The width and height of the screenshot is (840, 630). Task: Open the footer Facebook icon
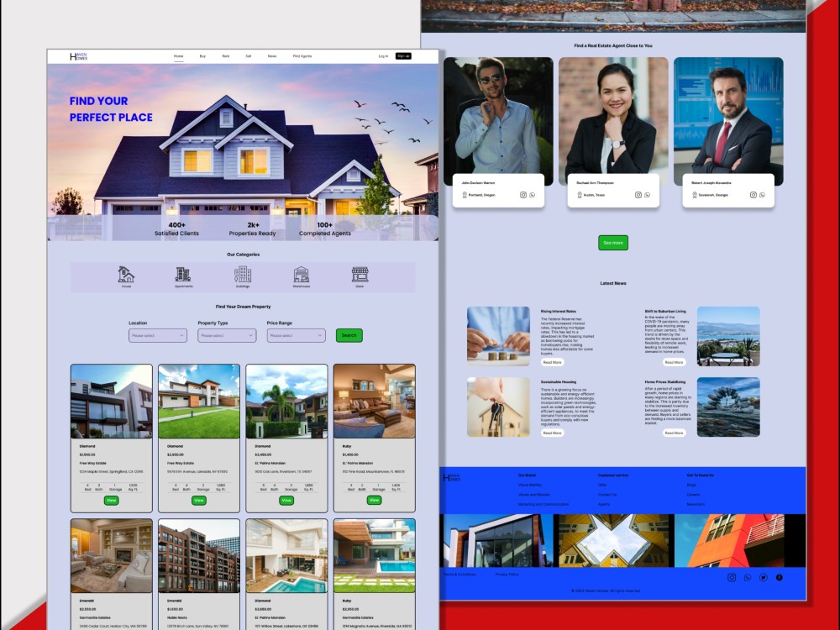point(779,578)
